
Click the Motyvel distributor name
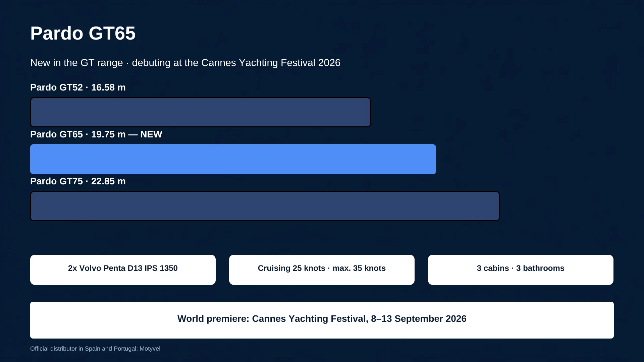pyautogui.click(x=150, y=349)
